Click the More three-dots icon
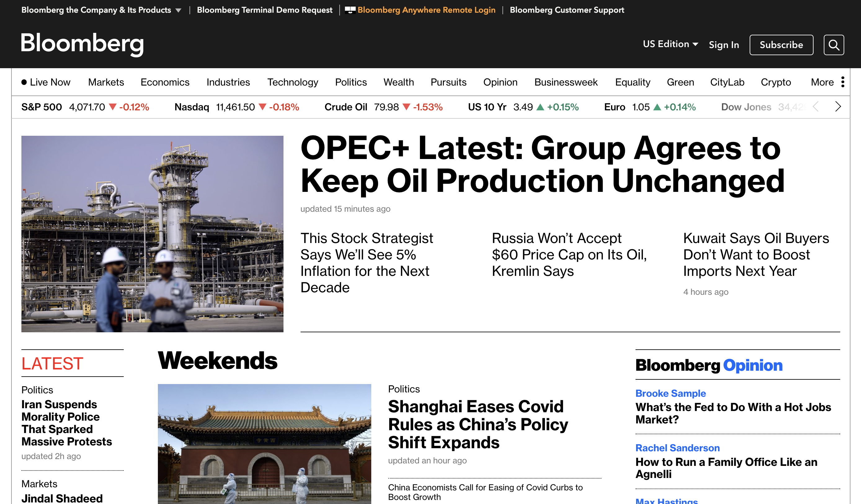This screenshot has height=504, width=861. pyautogui.click(x=843, y=82)
